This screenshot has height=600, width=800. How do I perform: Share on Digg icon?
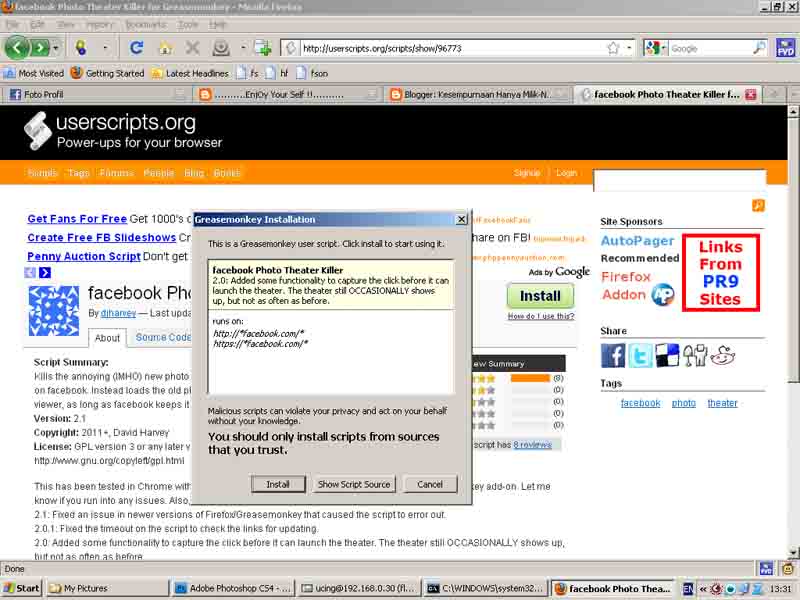[x=695, y=355]
